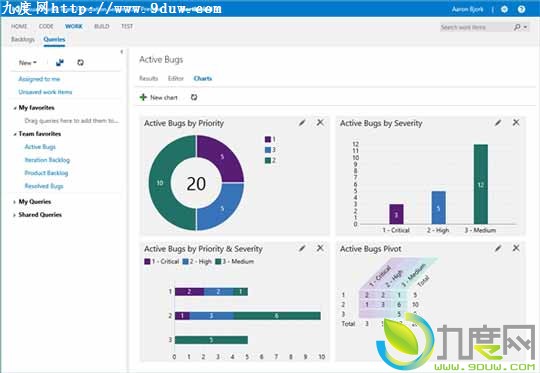Switch to the Backlogs tab
This screenshot has width=540, height=373.
(23, 39)
